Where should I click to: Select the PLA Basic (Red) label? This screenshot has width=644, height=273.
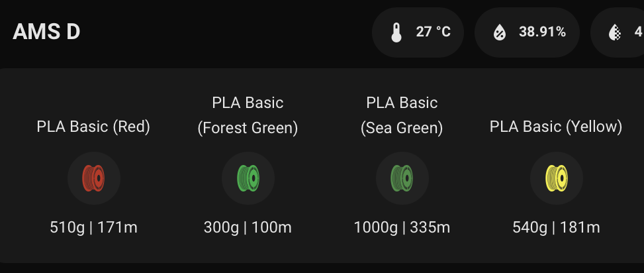93,127
